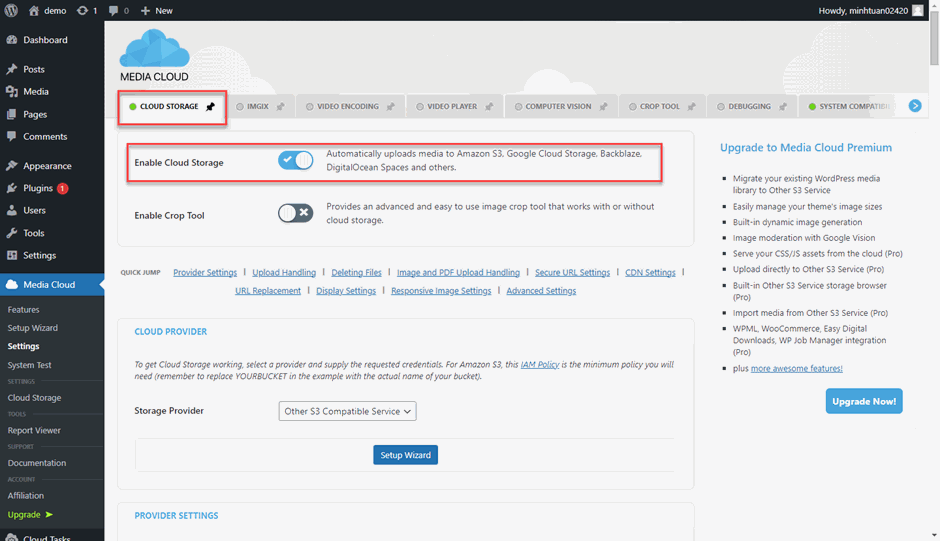Screen dimensions: 940x541
Task: Click the Upgrade Now! button
Action: 864,401
